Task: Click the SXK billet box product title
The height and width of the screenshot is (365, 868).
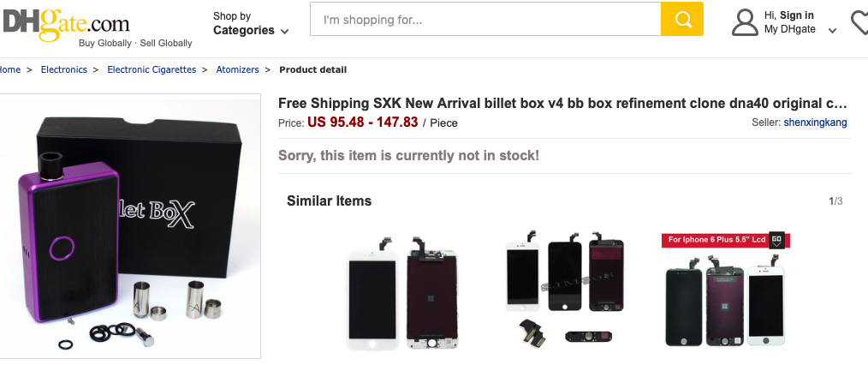Action: [562, 104]
